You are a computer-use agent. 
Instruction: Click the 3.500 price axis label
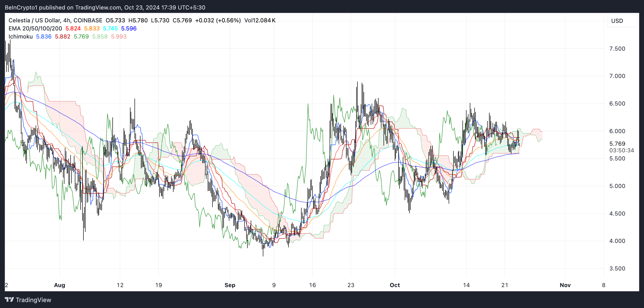[617, 269]
